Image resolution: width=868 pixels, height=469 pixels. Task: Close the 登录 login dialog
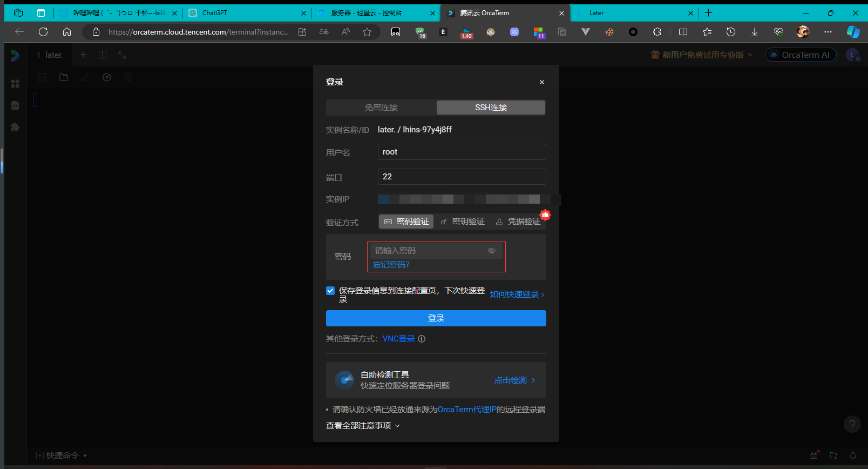(541, 82)
